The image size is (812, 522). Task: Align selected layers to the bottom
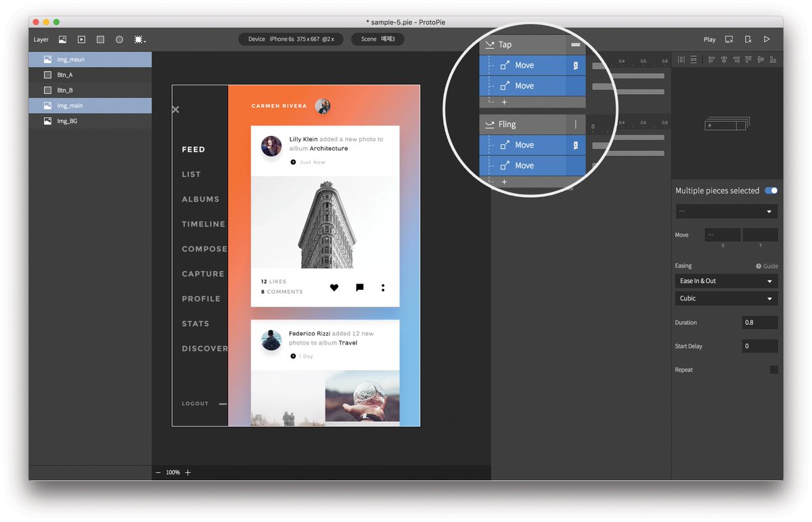coord(773,60)
